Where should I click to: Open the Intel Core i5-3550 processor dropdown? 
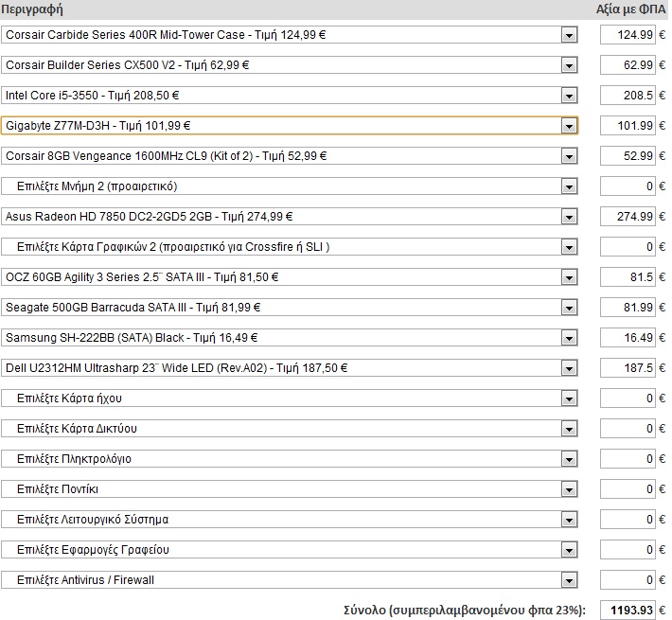tap(290, 95)
